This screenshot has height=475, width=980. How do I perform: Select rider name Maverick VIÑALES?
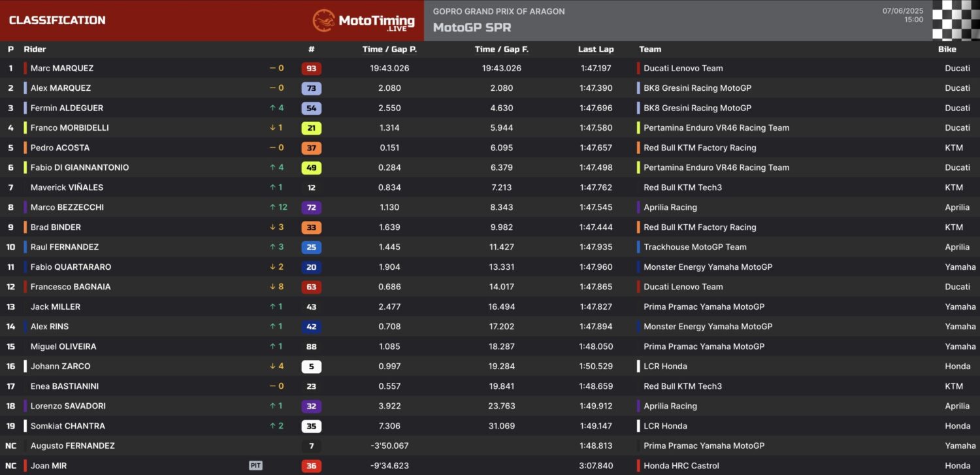point(67,188)
